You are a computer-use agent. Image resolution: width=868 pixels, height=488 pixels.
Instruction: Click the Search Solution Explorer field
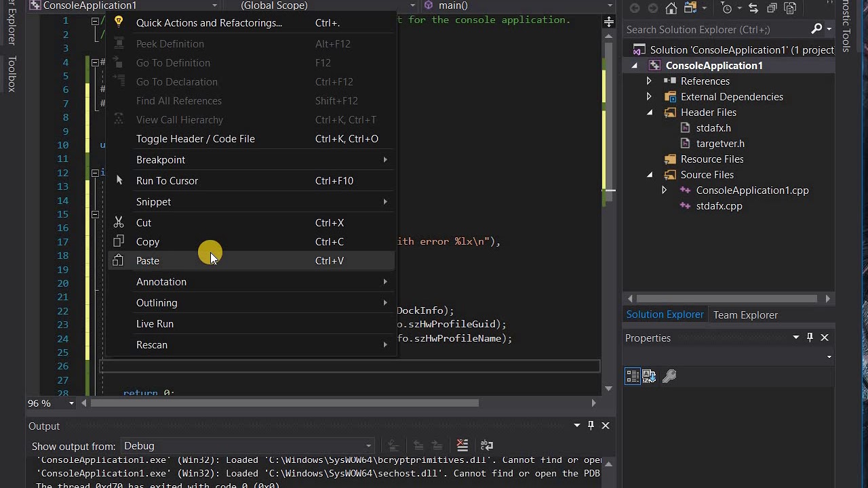click(x=715, y=29)
